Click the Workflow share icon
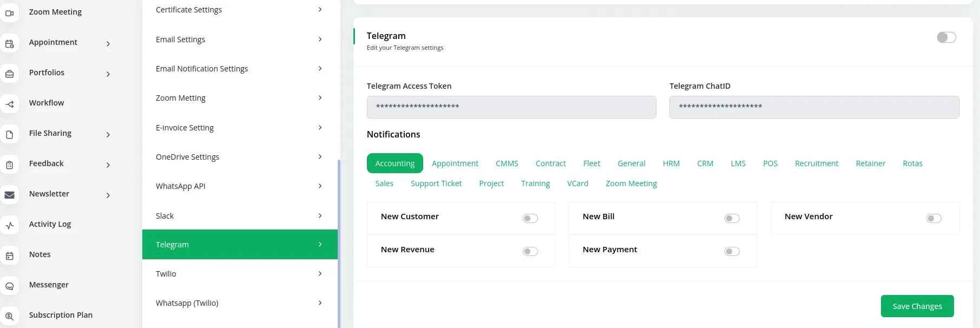Screen dimensions: 980x328 tap(9, 104)
